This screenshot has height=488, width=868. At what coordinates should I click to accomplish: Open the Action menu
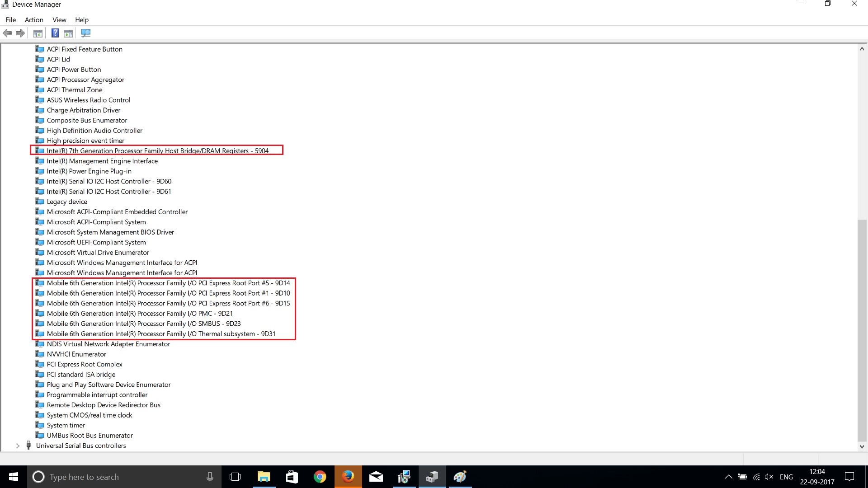click(34, 20)
